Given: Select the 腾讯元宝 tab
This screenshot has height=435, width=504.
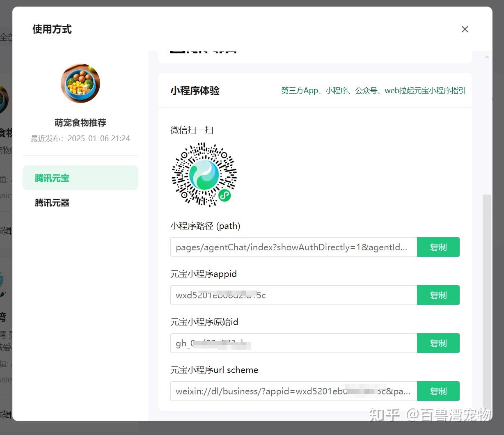Looking at the screenshot, I should coord(80,178).
